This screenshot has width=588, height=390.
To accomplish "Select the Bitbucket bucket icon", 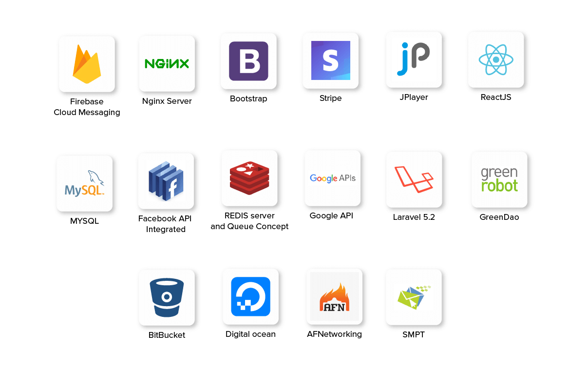I will [x=167, y=297].
